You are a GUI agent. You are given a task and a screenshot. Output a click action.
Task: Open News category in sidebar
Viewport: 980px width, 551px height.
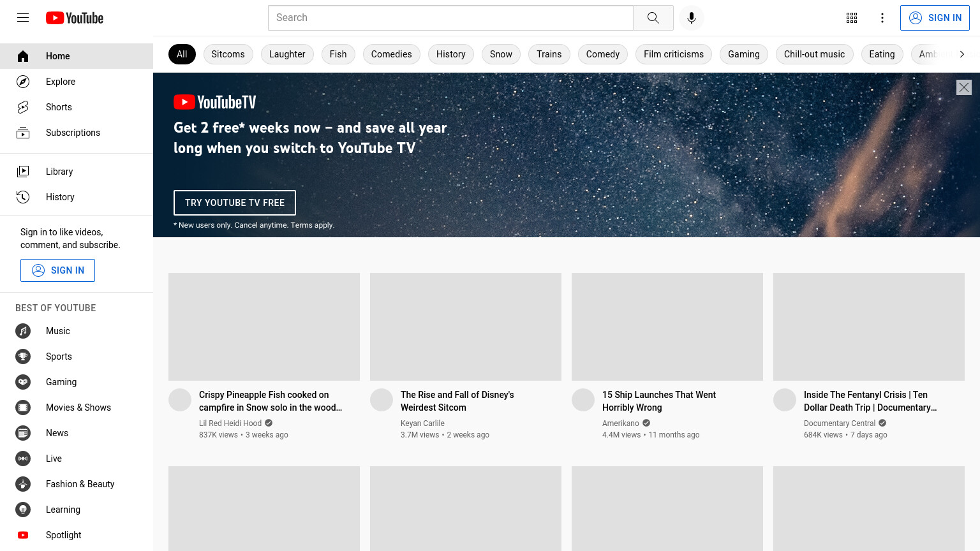(77, 433)
